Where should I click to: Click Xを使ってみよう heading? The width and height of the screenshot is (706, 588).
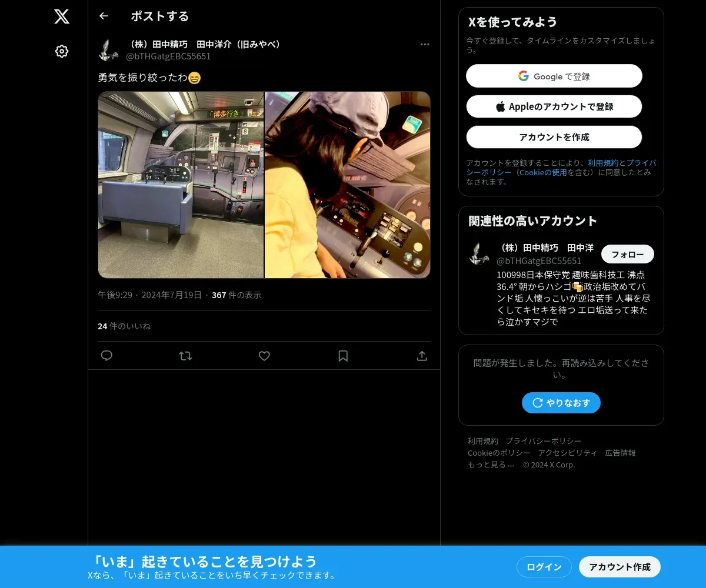click(513, 22)
